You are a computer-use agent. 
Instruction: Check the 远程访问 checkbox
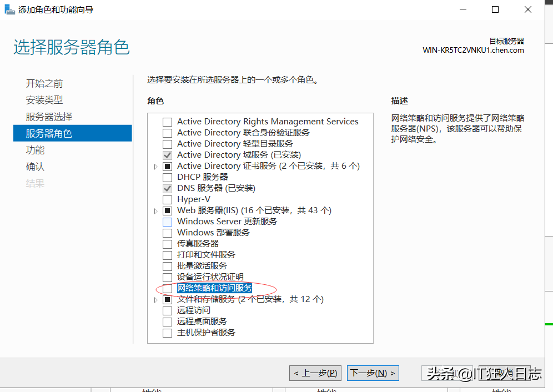click(167, 311)
